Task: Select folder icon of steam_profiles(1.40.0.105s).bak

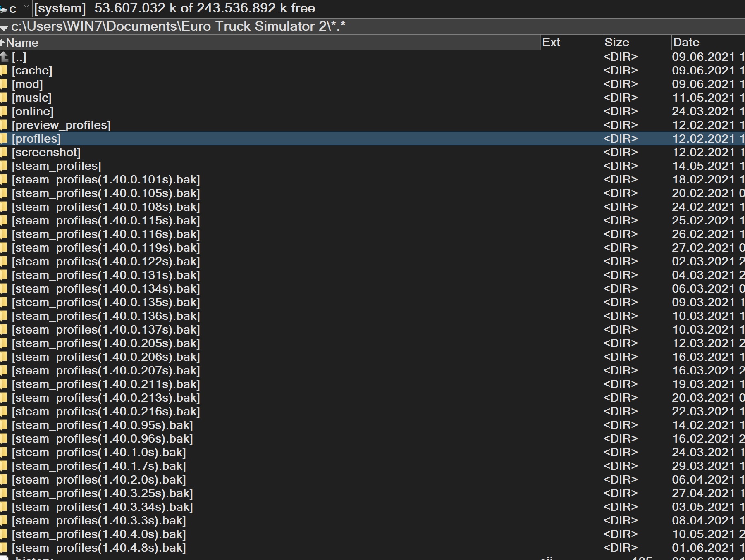Action: [4, 193]
